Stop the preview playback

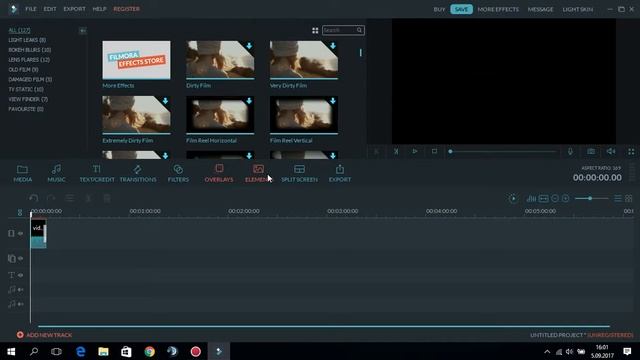pyautogui.click(x=434, y=151)
